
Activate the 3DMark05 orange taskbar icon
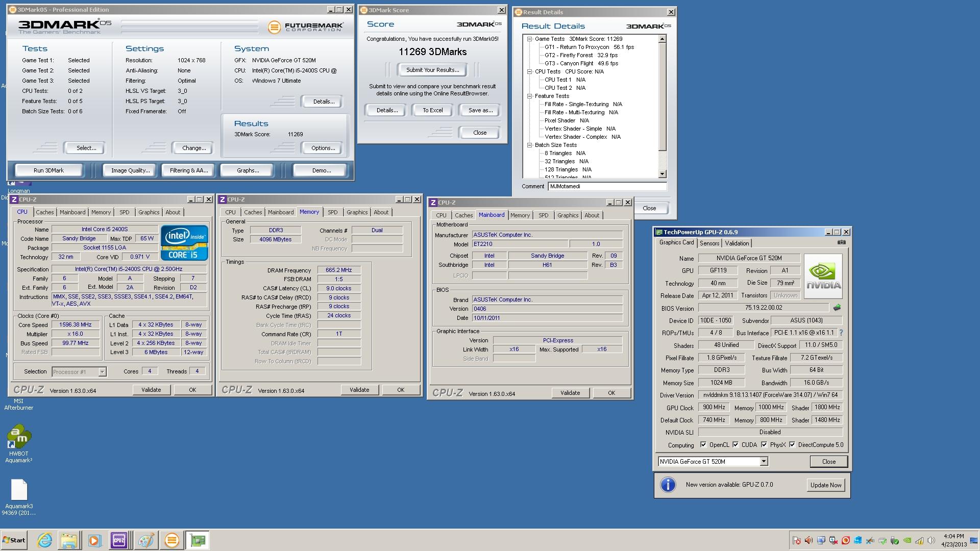pos(171,540)
